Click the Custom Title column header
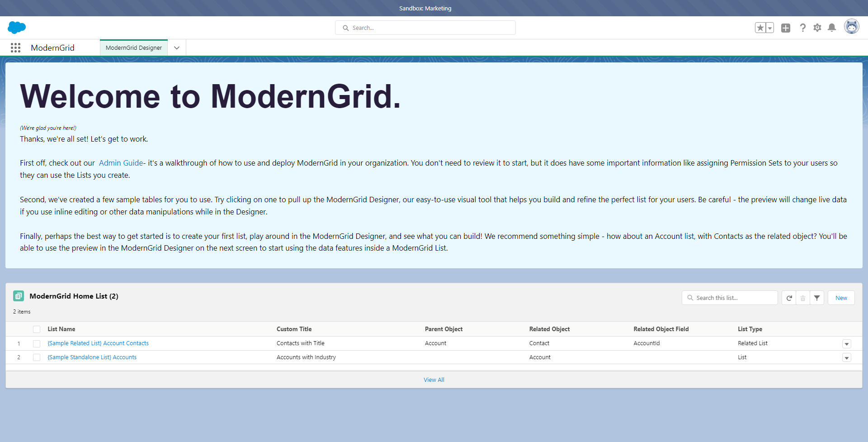This screenshot has height=442, width=868. coord(294,329)
